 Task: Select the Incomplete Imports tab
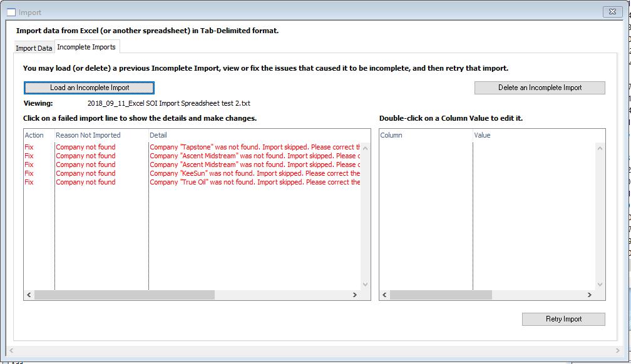[x=86, y=47]
